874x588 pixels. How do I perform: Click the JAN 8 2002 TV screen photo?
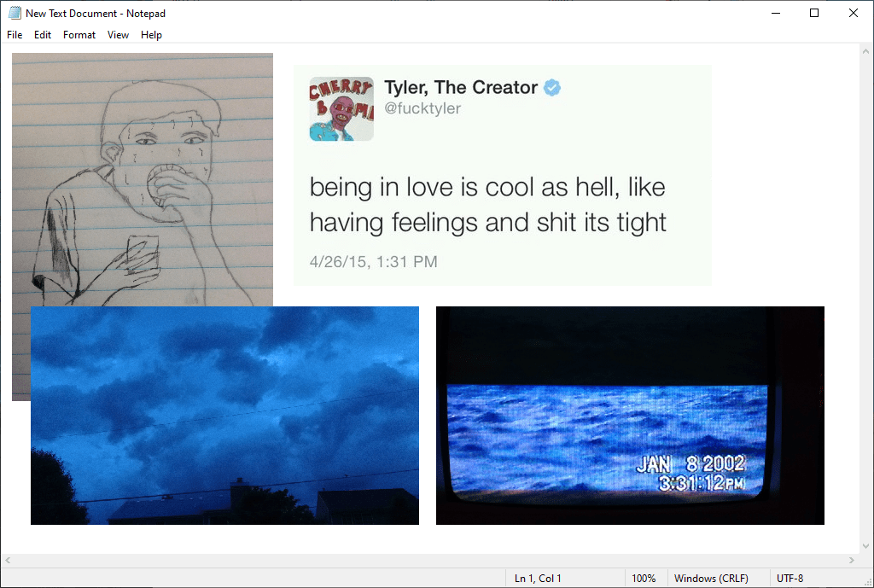[630, 416]
